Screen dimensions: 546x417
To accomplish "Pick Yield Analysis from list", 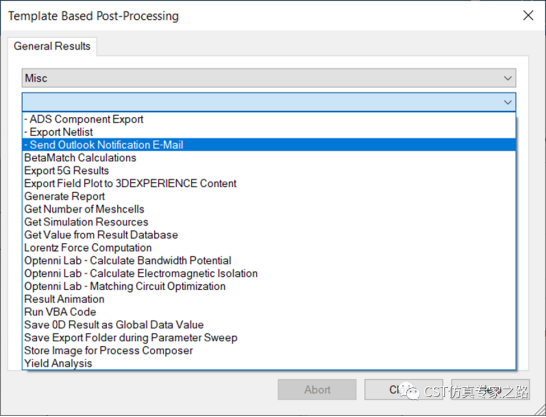I will 268,363.
